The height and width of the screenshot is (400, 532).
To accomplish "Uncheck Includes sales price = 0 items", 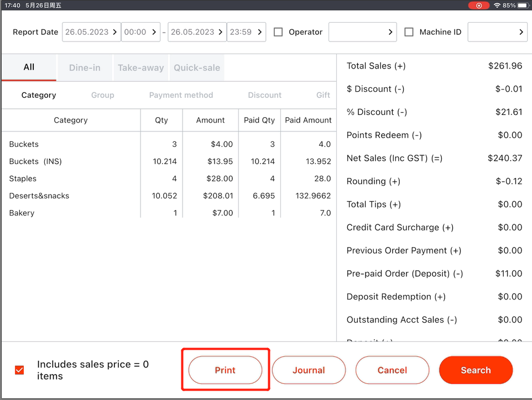I will click(19, 370).
